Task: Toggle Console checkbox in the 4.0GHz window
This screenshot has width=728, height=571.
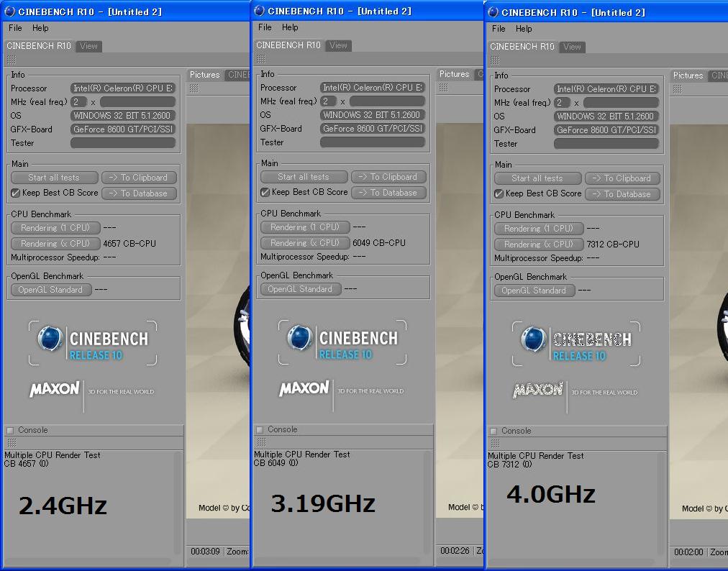Action: 493,431
